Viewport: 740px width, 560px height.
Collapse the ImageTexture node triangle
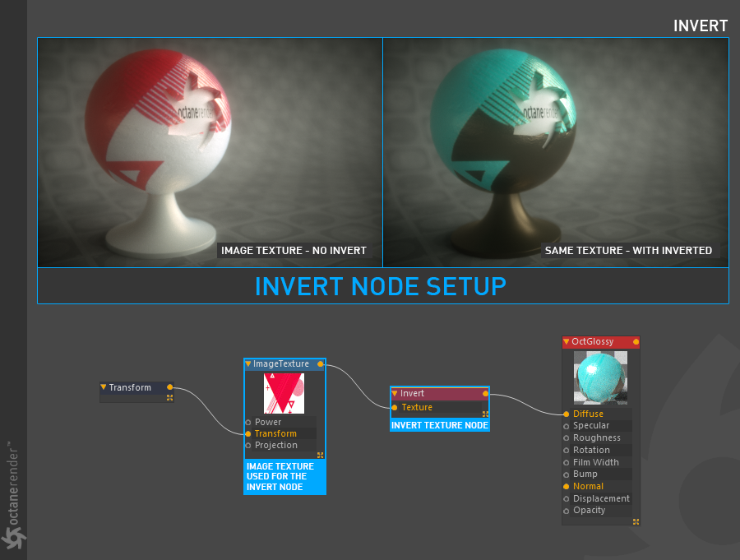point(248,364)
